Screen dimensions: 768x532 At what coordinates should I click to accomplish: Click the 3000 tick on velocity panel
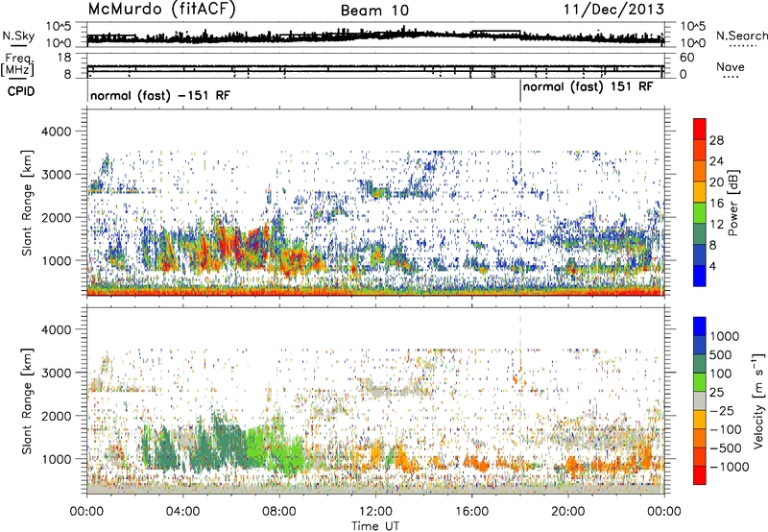(57, 373)
